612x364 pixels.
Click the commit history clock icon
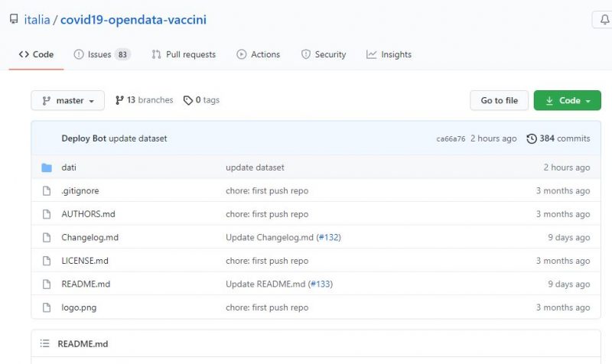[x=532, y=138]
